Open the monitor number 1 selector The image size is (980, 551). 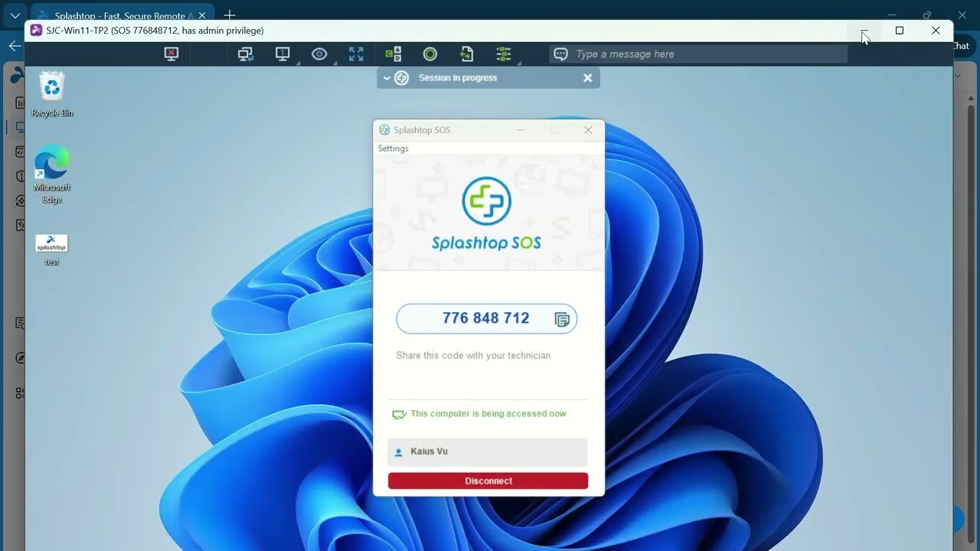tap(283, 54)
